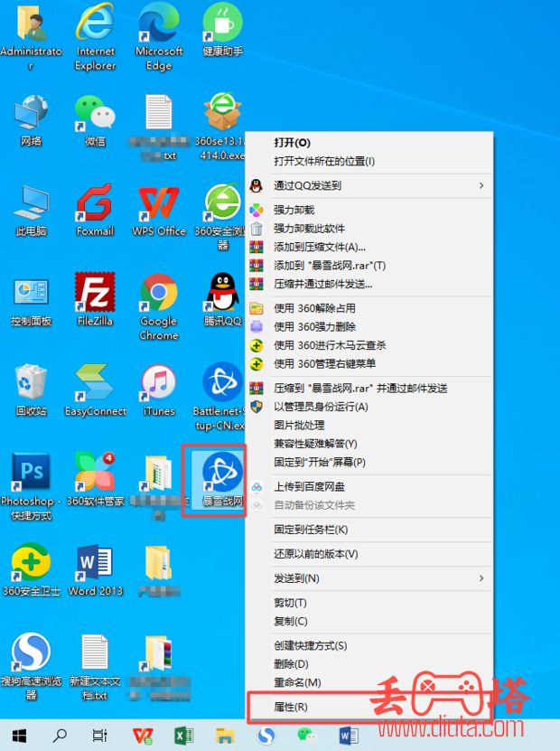Open 属性(R) properties menu entry
The width and height of the screenshot is (560, 751).
[x=369, y=707]
